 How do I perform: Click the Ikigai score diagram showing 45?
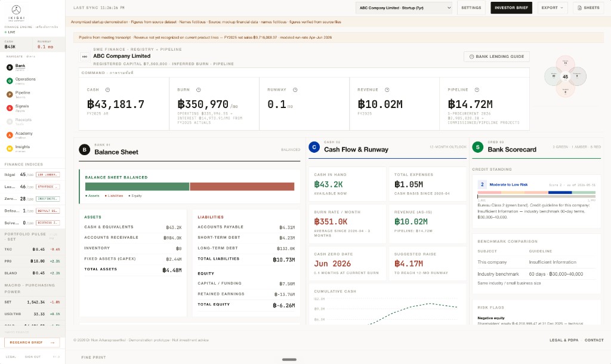coord(565,76)
